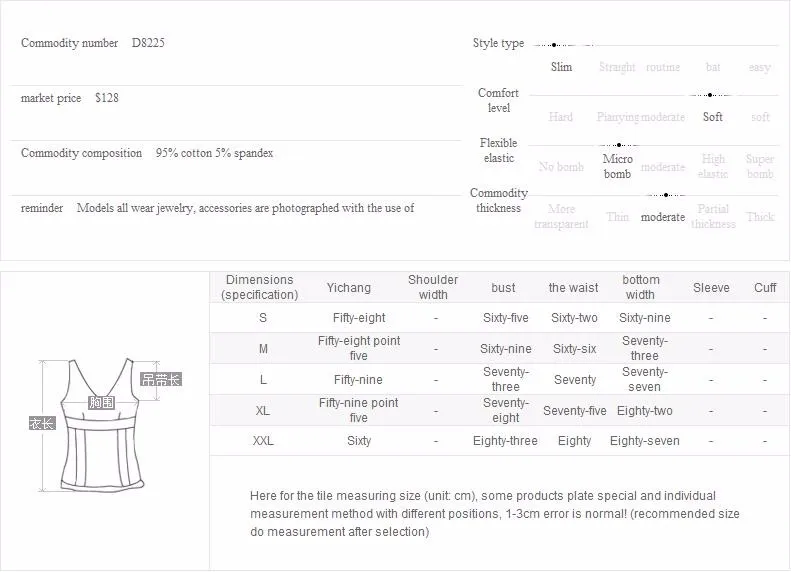Choose the Micro bomb elastic option
Screen dimensions: 791x572
[617, 166]
